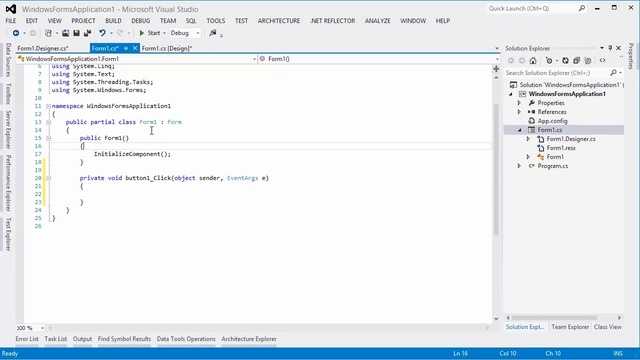The height and width of the screenshot is (360, 640).
Task: Switch to the Class View tab
Action: [x=608, y=327]
